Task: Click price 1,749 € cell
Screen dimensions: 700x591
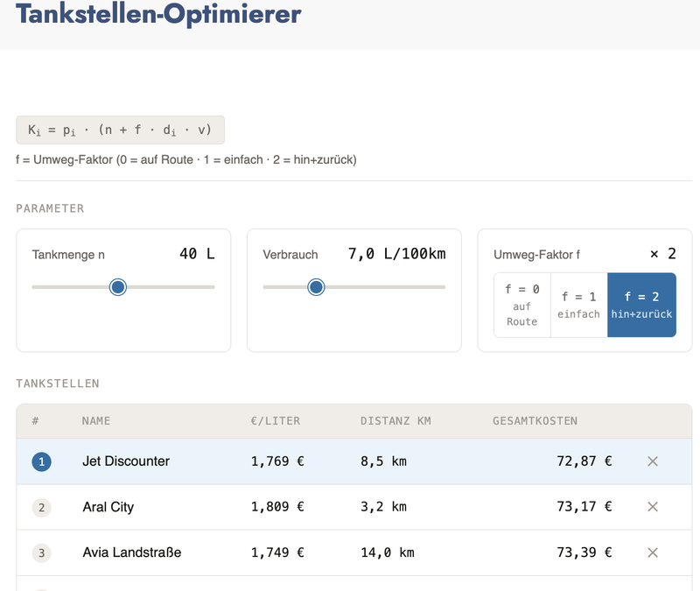Action: (x=277, y=552)
